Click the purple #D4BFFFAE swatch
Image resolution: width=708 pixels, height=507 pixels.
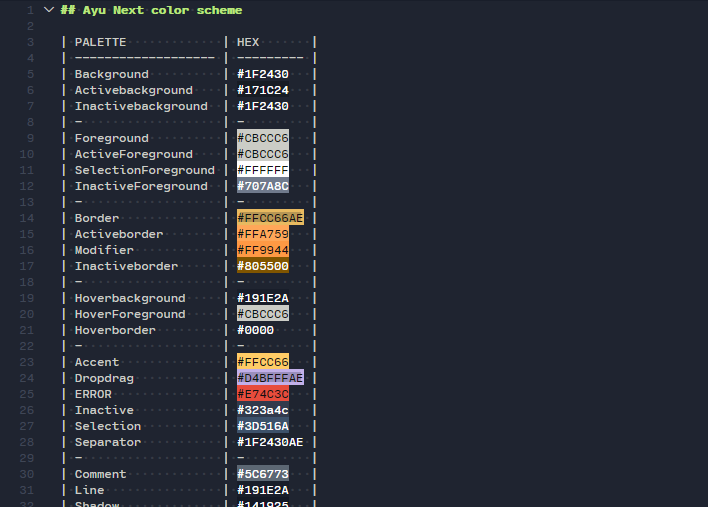point(270,378)
